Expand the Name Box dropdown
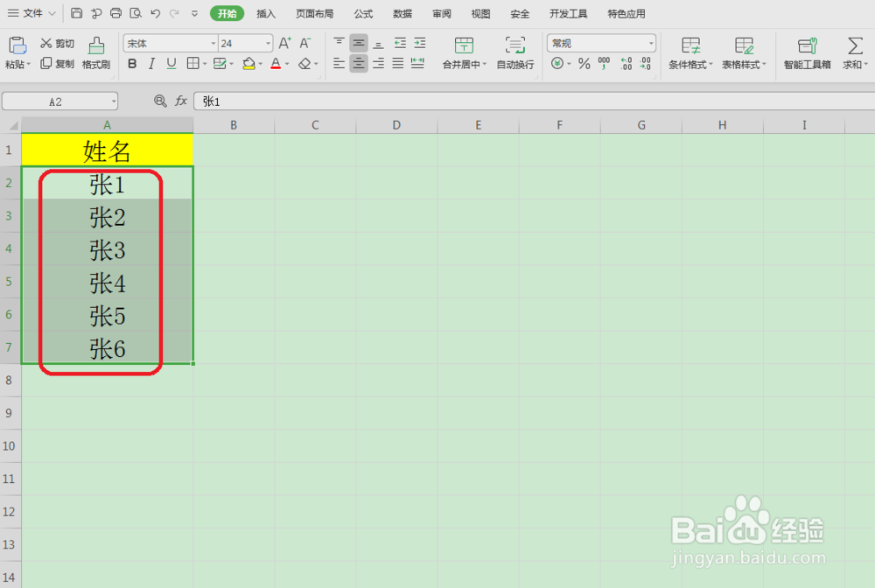This screenshot has width=875, height=588. coord(114,101)
